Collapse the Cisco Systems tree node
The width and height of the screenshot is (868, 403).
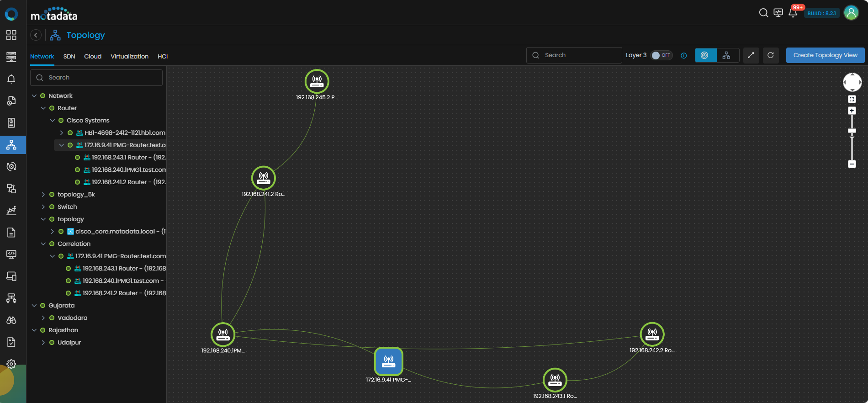click(53, 121)
